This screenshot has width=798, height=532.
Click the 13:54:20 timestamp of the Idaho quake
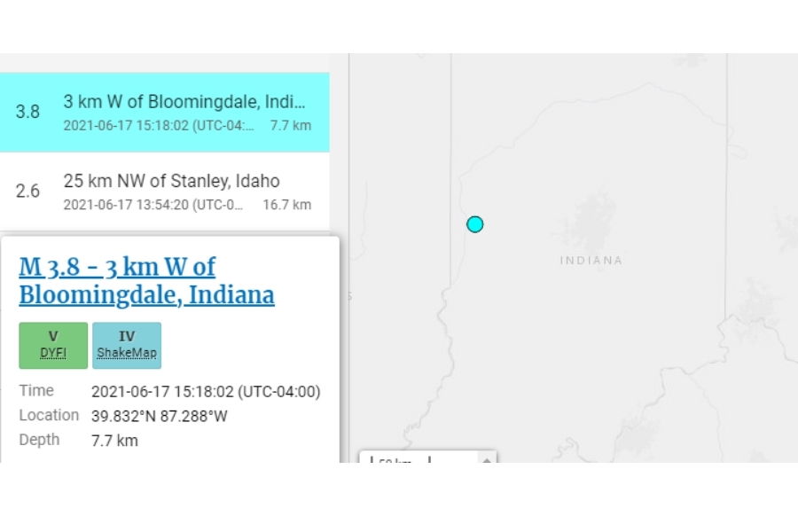[x=153, y=205]
